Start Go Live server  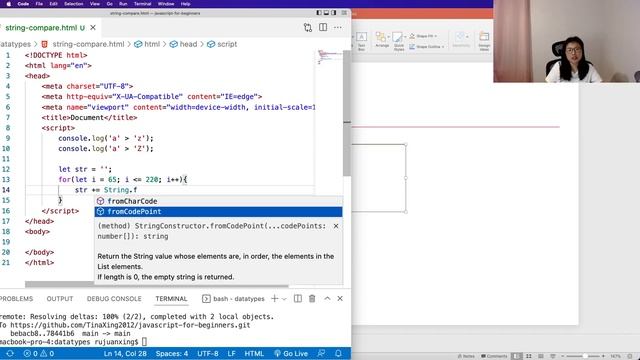click(x=291, y=353)
